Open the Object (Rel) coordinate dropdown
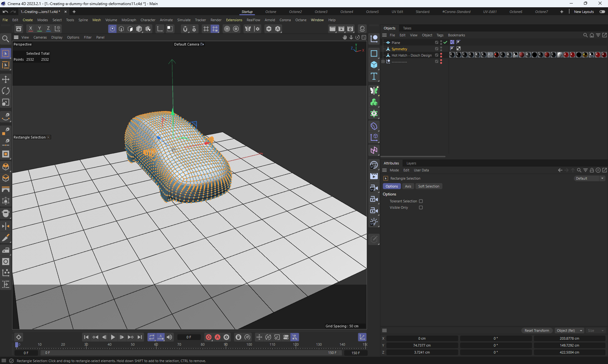The image size is (608, 364). tap(569, 330)
